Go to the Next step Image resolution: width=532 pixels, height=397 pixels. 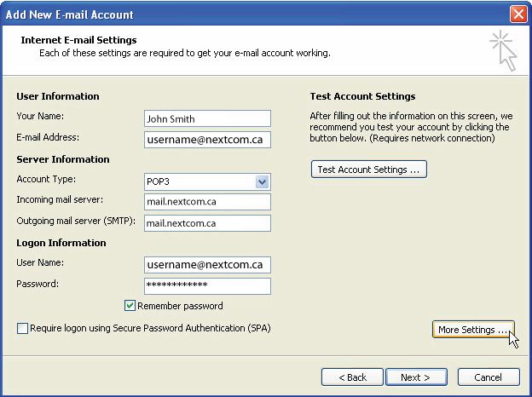click(415, 377)
